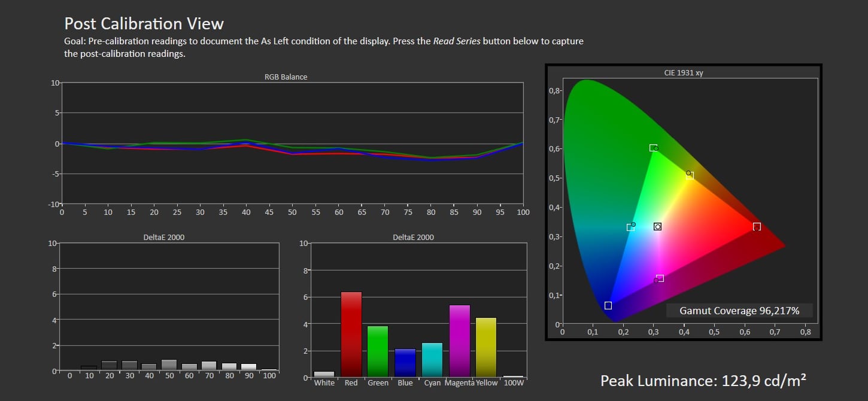Click the cyan secondary target marker on CIE chart

click(x=630, y=227)
